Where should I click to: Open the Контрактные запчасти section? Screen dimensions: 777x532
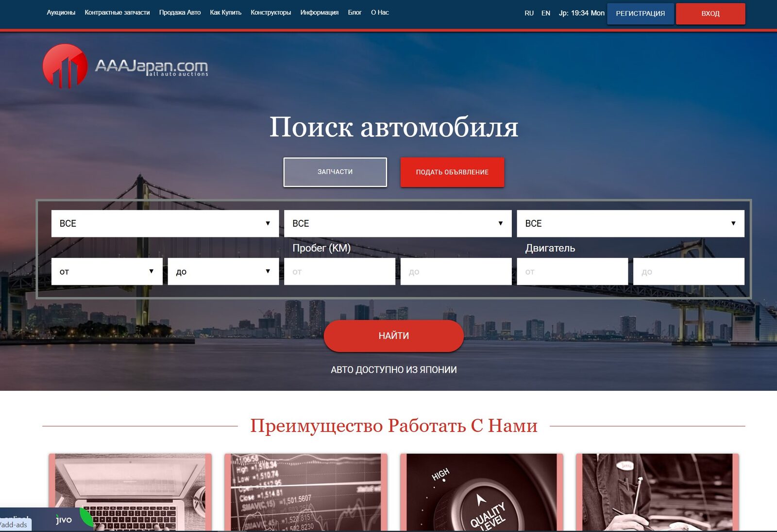point(117,13)
